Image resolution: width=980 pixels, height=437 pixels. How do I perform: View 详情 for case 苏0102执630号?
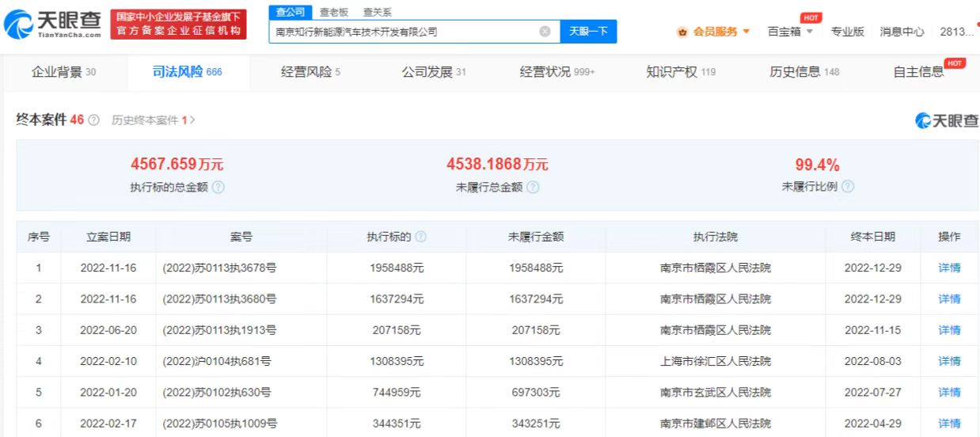(949, 392)
